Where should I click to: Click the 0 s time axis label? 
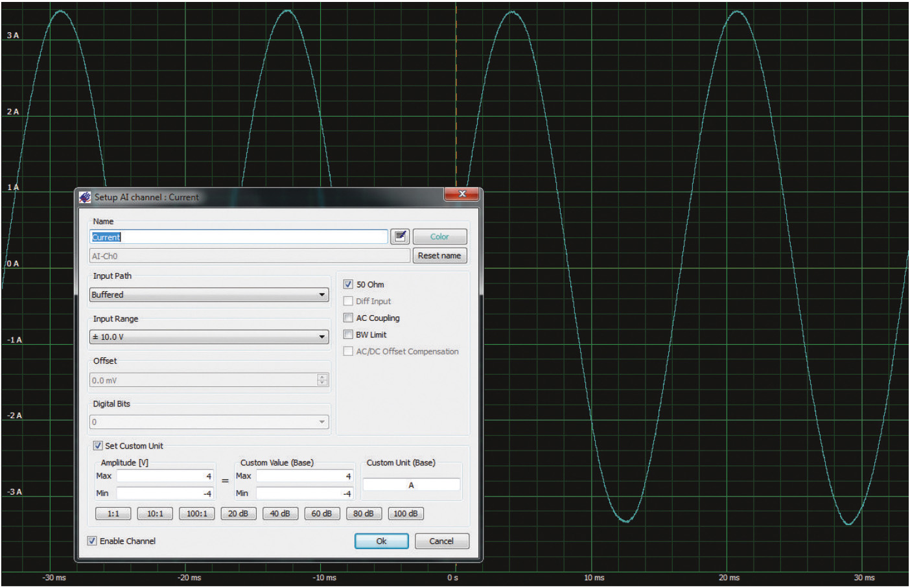pyautogui.click(x=452, y=578)
